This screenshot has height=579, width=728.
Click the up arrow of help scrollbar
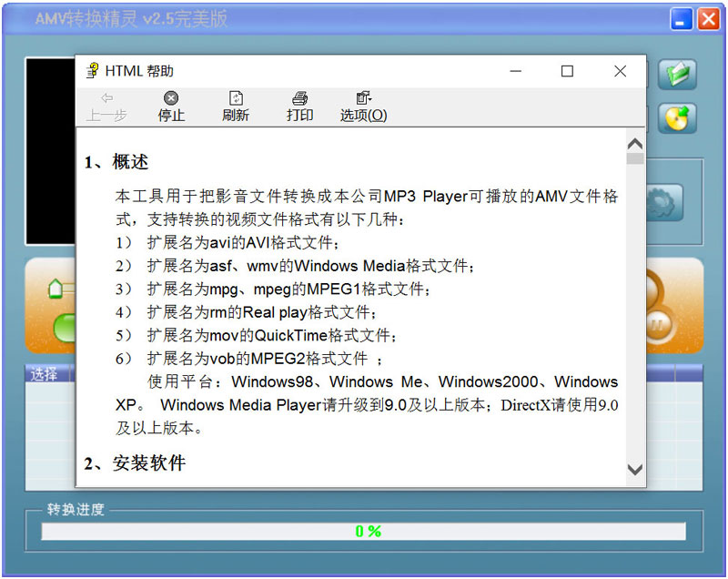pos(634,144)
